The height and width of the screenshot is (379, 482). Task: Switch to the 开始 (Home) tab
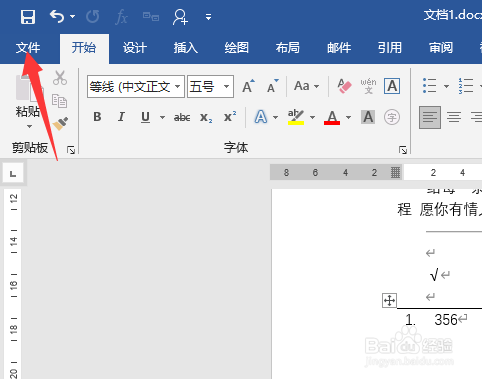click(x=84, y=48)
